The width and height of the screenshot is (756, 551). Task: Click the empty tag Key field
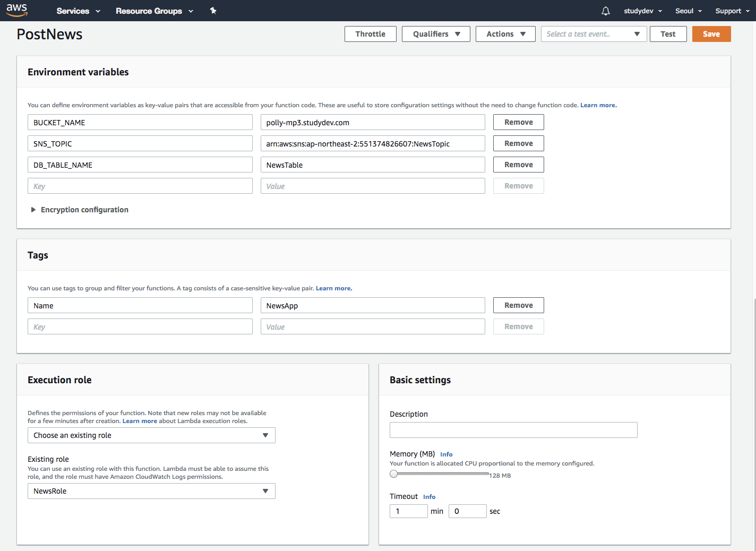coord(140,326)
